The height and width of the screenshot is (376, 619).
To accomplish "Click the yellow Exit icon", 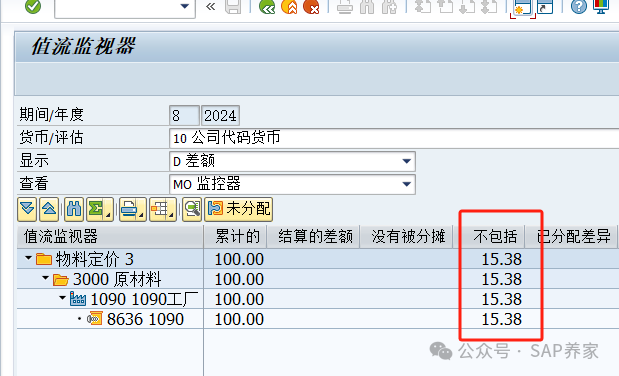I will click(x=289, y=6).
